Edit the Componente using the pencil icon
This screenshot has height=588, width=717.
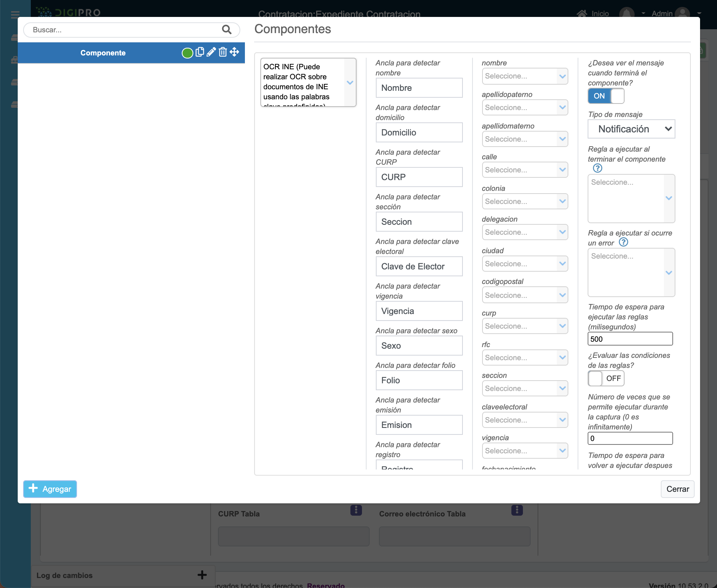211,52
